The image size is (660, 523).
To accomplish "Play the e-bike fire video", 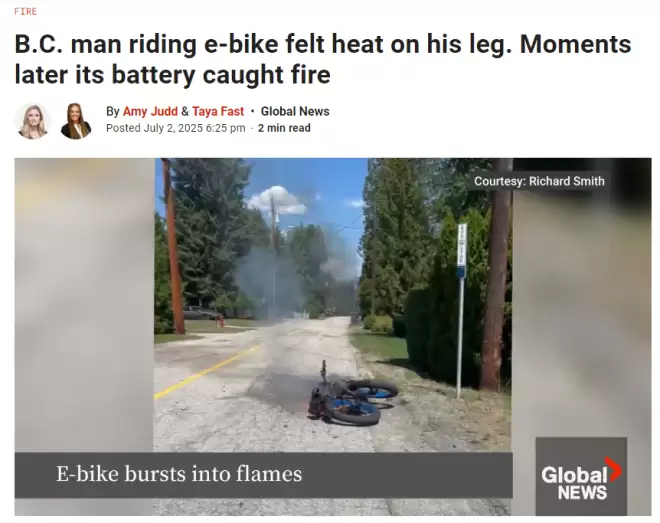I will (333, 337).
